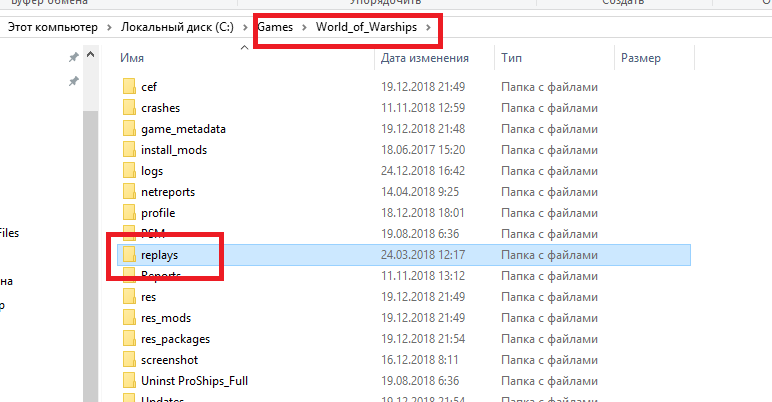The height and width of the screenshot is (402, 772).
Task: Expand the breadcrumb arrow after Games
Action: tap(304, 27)
